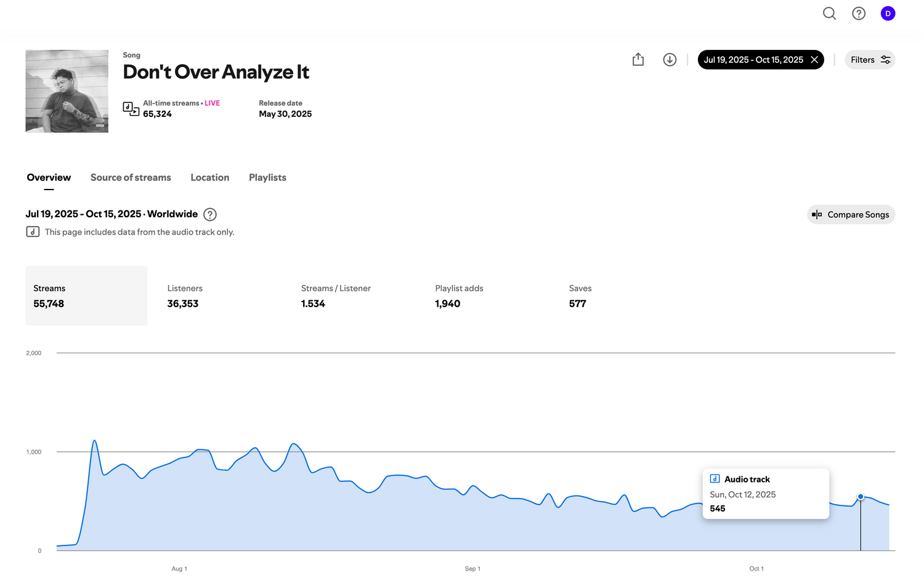Click the download data icon
Screen dimensions: 924x586
670,60
